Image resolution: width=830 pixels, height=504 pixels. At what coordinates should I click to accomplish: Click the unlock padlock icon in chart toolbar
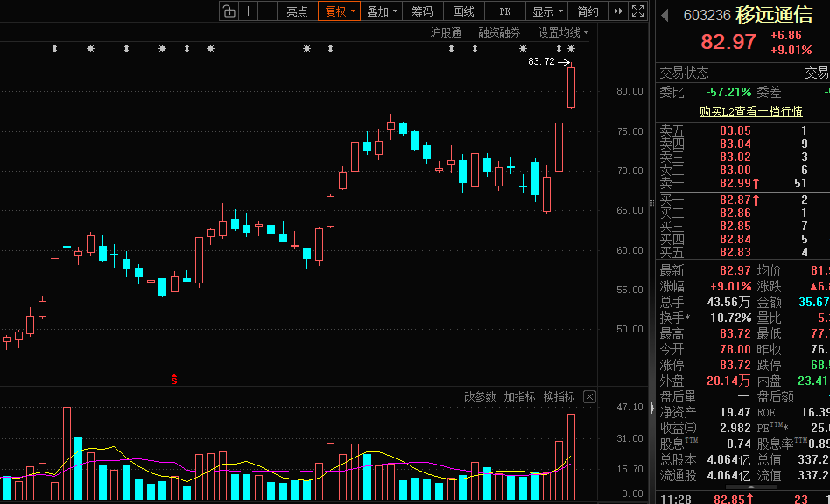[x=229, y=11]
